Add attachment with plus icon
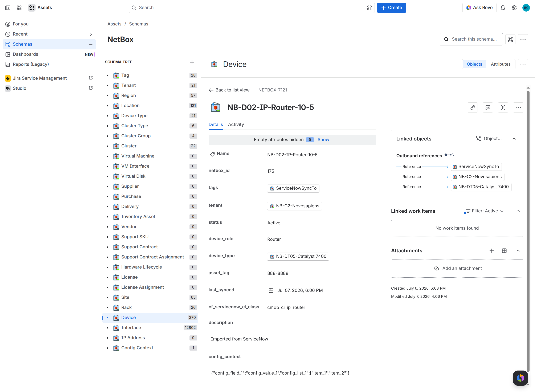535x392 pixels. 492,251
